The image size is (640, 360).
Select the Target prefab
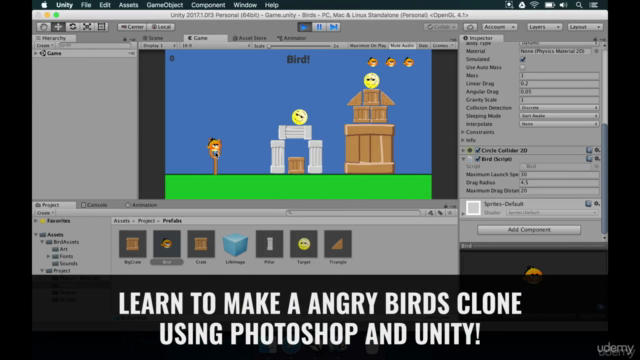[304, 244]
